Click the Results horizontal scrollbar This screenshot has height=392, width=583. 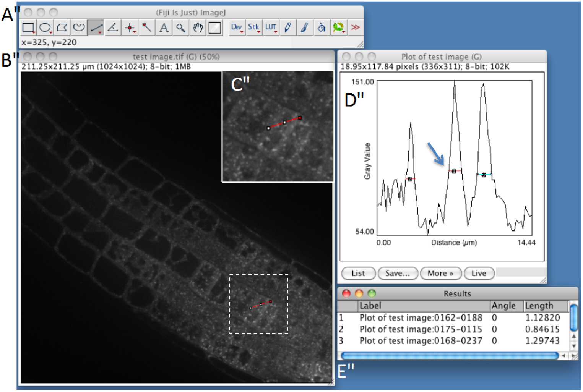(450, 356)
